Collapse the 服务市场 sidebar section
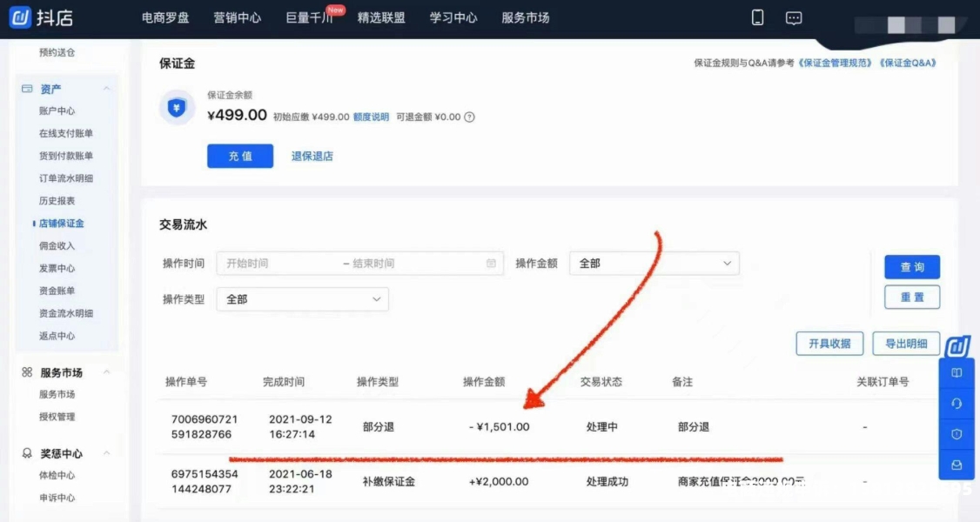The image size is (980, 522). point(106,372)
